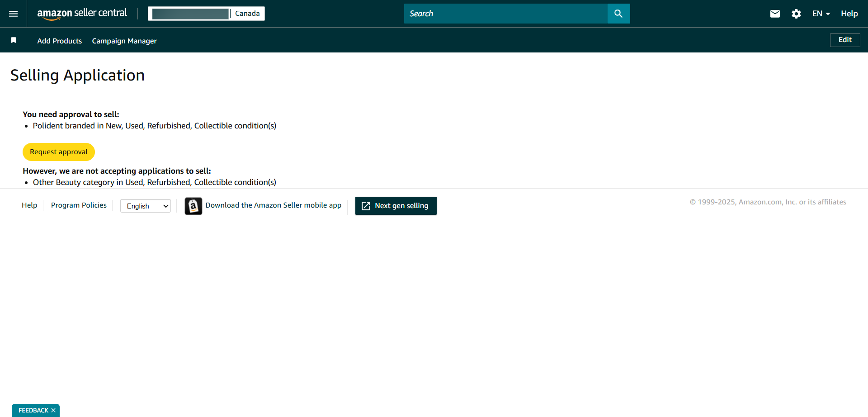Screen dimensions: 868x417
Task: Open the Help link in the footer
Action: click(29, 205)
